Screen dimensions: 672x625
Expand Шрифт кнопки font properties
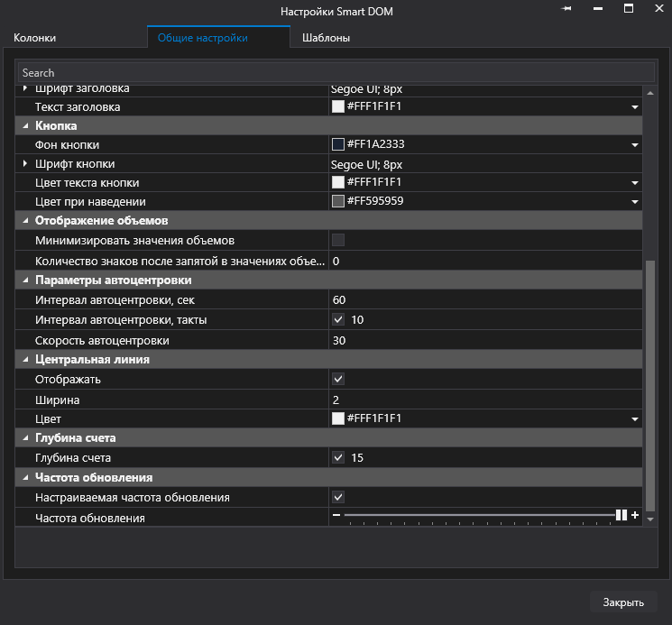click(25, 163)
